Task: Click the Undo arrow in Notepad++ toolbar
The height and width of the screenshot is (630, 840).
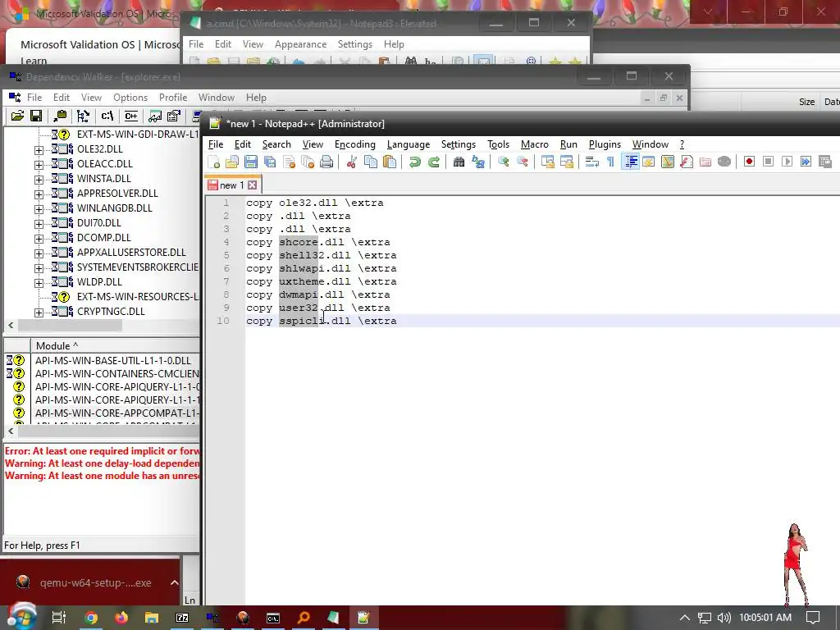Action: click(414, 162)
